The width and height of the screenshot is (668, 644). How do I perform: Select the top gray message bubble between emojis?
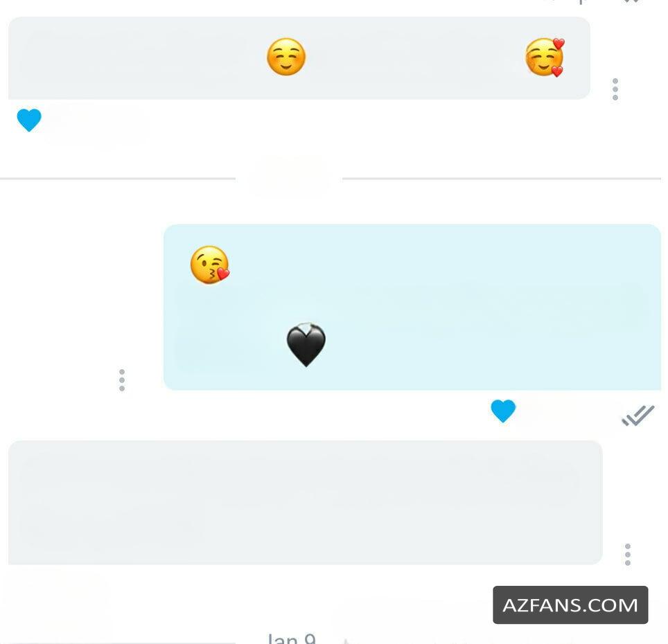pyautogui.click(x=299, y=58)
